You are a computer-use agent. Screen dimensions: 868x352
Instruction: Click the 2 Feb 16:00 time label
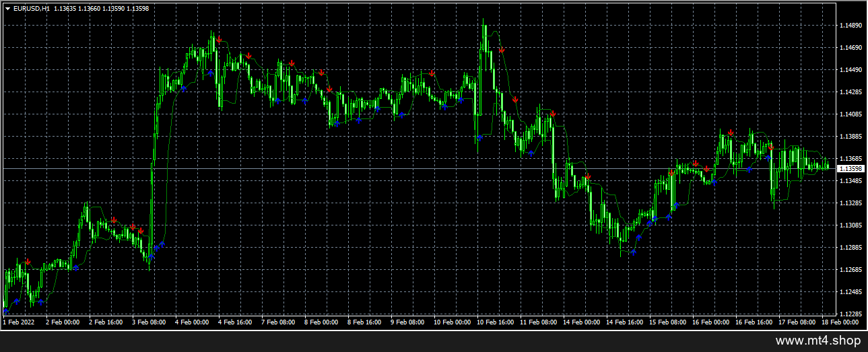106,322
